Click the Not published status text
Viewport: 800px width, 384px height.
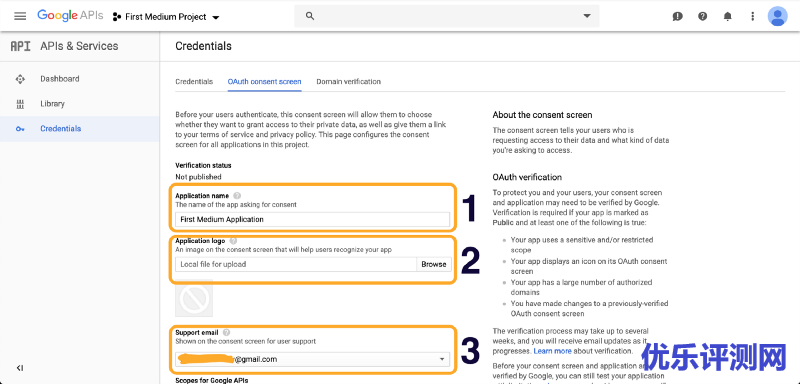(198, 177)
